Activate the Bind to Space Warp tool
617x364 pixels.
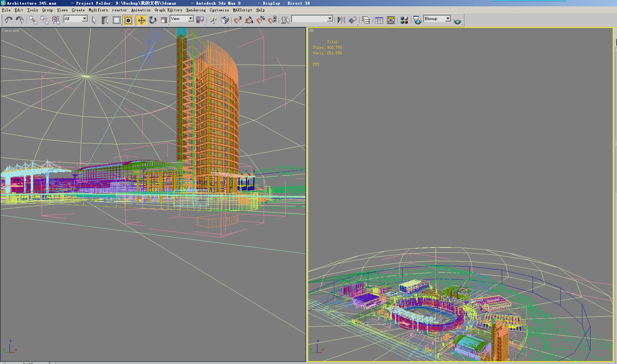pyautogui.click(x=56, y=20)
